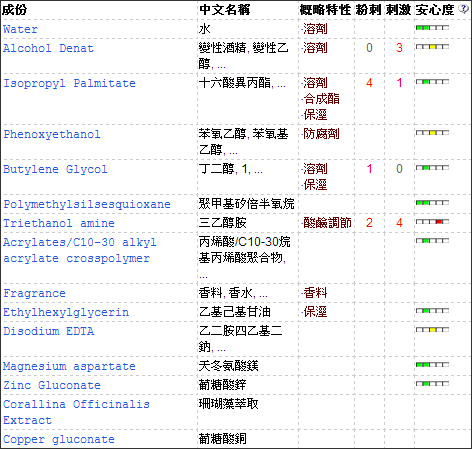Open the Corallina Officinalis Extract link
Viewport: 472px width, 449px height.
[76, 412]
